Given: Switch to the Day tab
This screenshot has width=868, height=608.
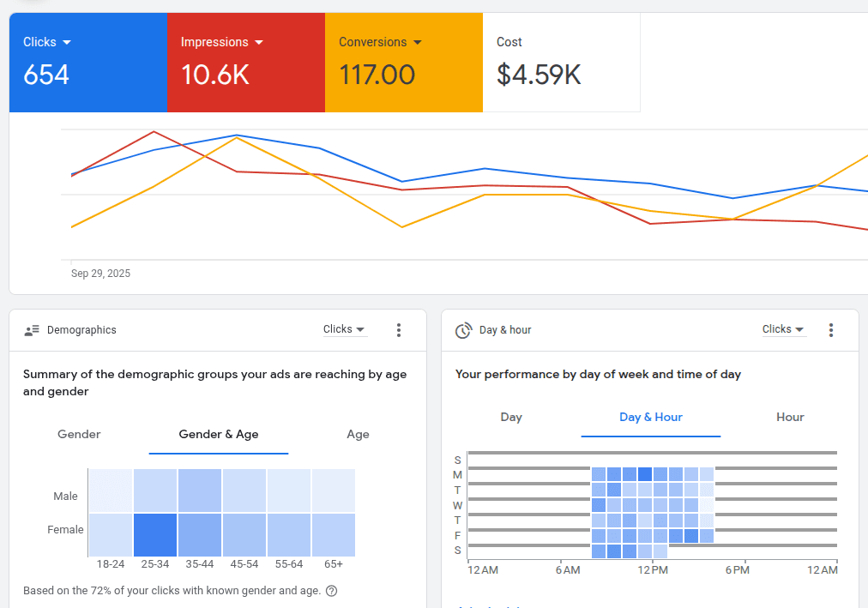Looking at the screenshot, I should pyautogui.click(x=511, y=418).
